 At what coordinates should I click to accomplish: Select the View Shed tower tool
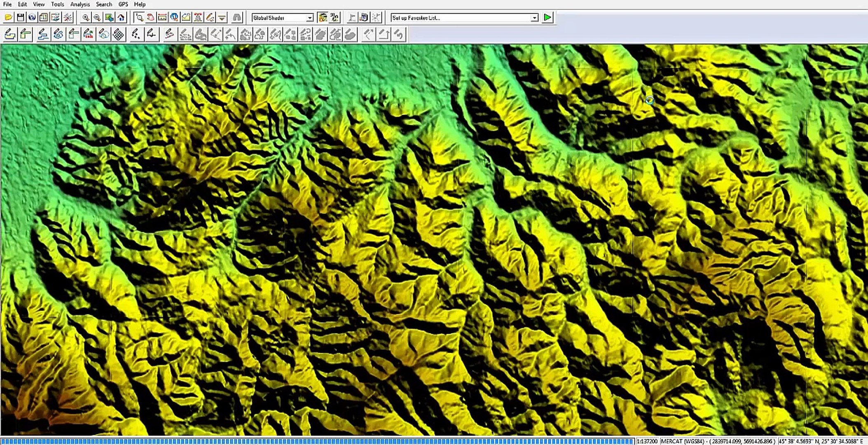[x=198, y=17]
